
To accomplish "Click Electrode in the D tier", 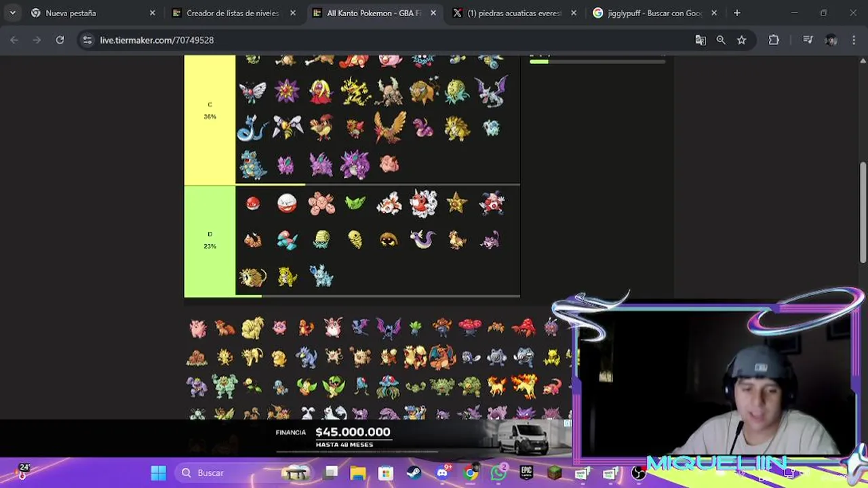I will pyautogui.click(x=287, y=203).
